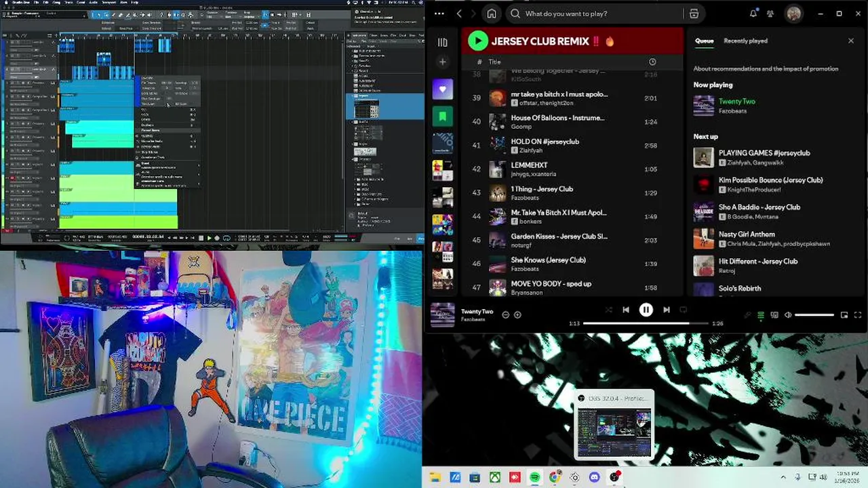
Task: Adjust the Spotify volume slider
Action: (814, 315)
